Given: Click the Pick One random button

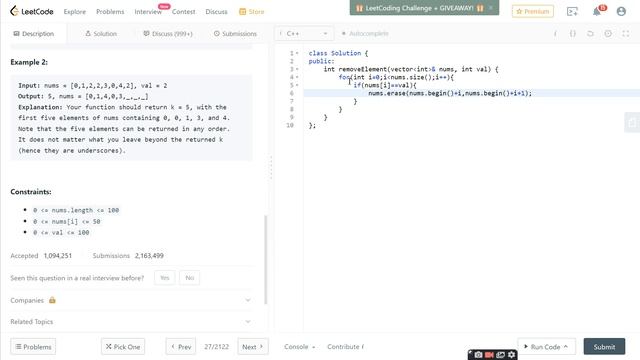Looking at the screenshot, I should (x=123, y=347).
